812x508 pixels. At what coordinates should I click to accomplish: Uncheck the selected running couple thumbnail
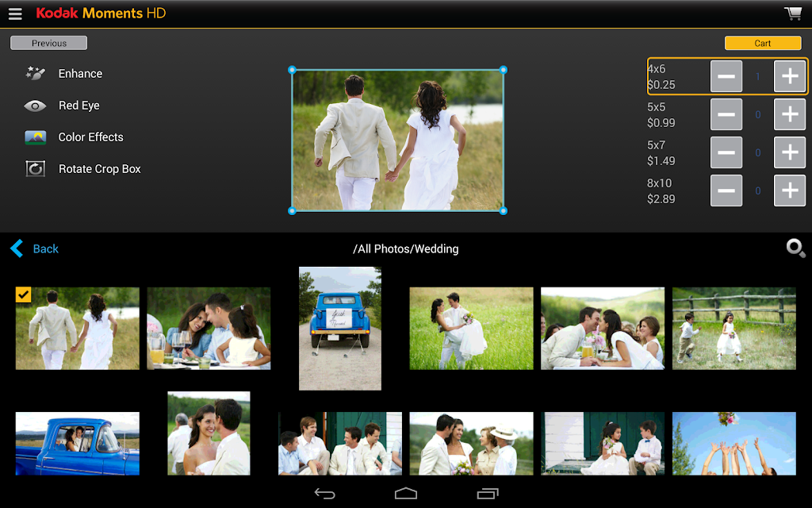click(23, 294)
